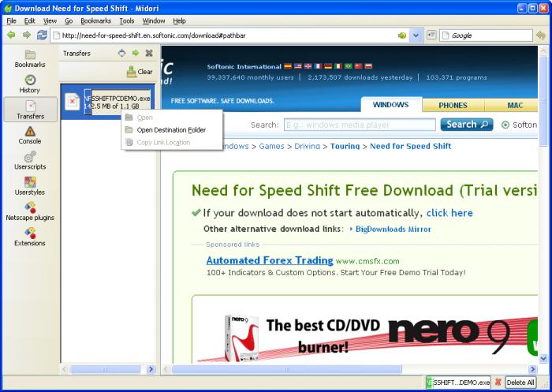Open the Go menu
The width and height of the screenshot is (552, 392).
(x=69, y=21)
